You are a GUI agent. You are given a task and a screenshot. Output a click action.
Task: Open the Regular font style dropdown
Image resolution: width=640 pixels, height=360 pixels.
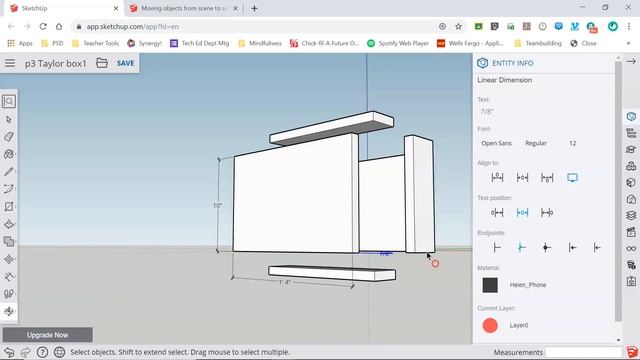click(536, 143)
